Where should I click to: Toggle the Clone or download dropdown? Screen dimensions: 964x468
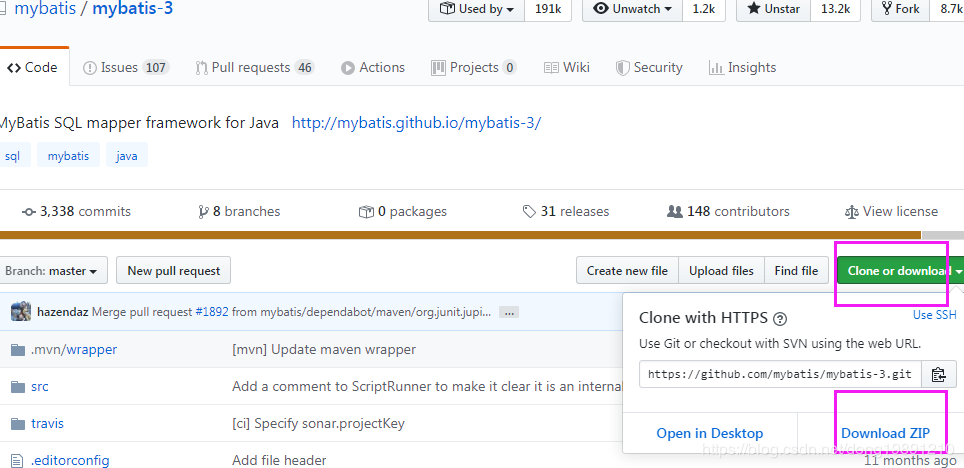pyautogui.click(x=900, y=271)
